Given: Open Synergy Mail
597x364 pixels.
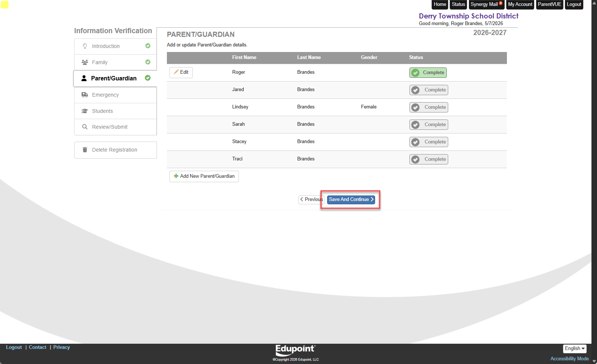Looking at the screenshot, I should [487, 4].
